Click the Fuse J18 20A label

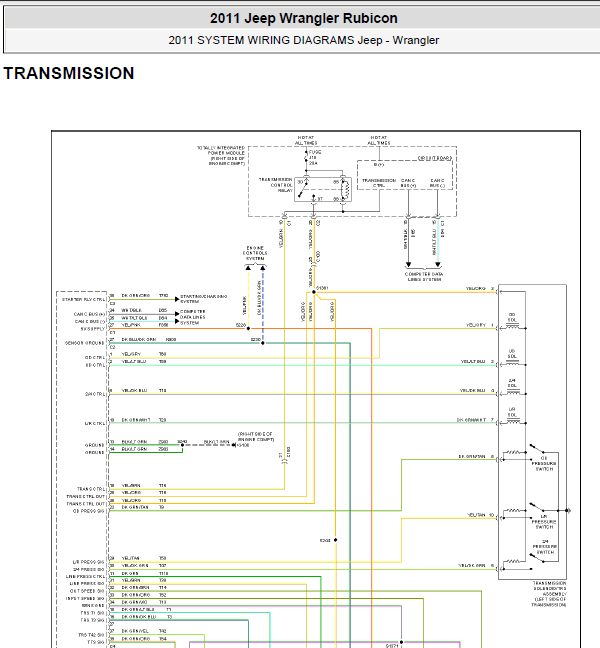click(x=314, y=157)
